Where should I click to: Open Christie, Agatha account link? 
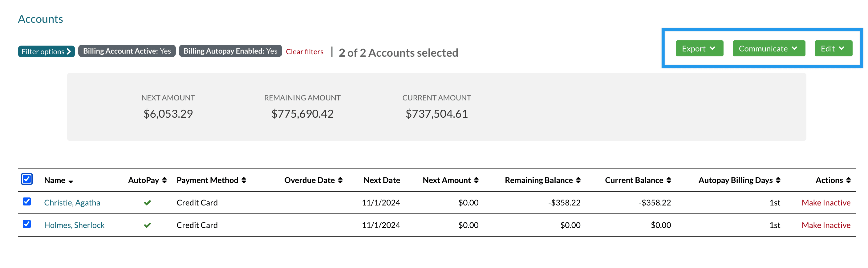point(72,203)
